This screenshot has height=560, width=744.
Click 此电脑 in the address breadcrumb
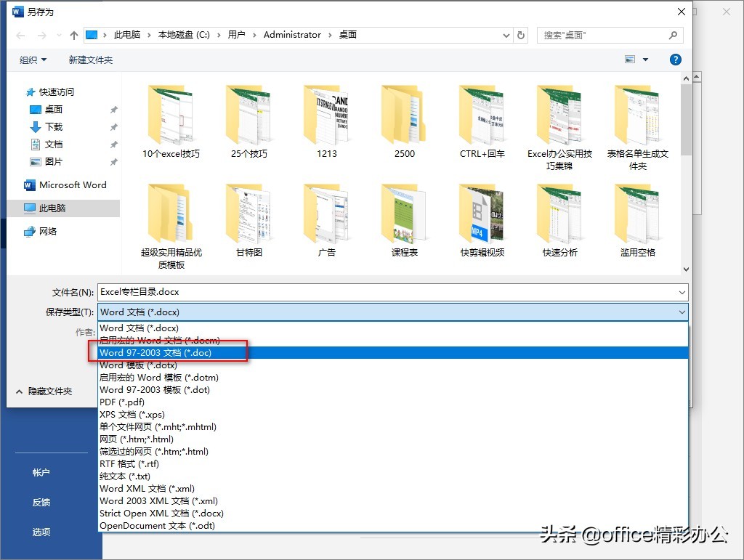[127, 35]
